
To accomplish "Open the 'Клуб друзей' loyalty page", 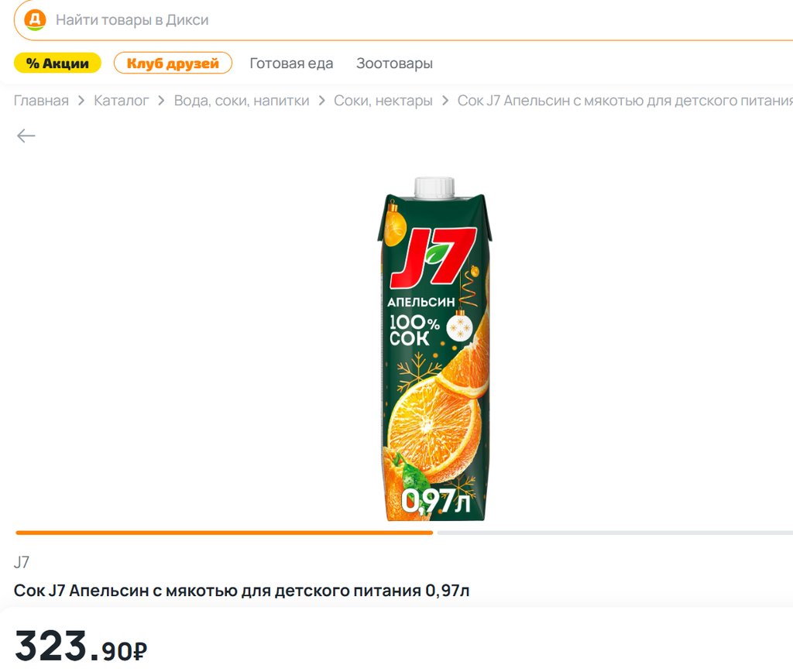I will point(173,63).
